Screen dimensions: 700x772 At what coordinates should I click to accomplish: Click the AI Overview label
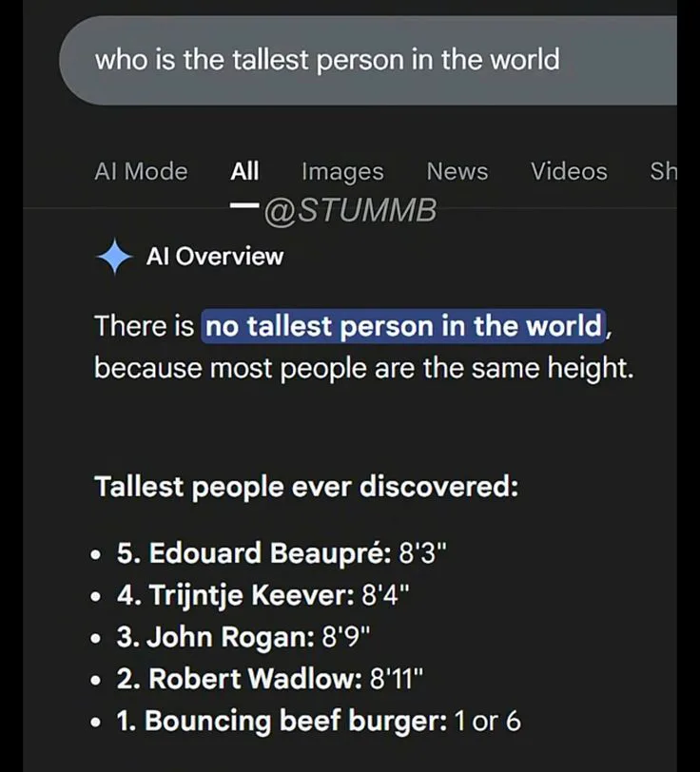[x=215, y=256]
